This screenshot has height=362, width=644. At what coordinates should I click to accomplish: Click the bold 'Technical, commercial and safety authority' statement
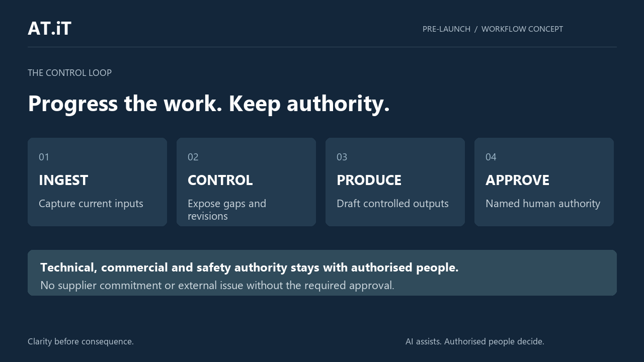[250, 267]
